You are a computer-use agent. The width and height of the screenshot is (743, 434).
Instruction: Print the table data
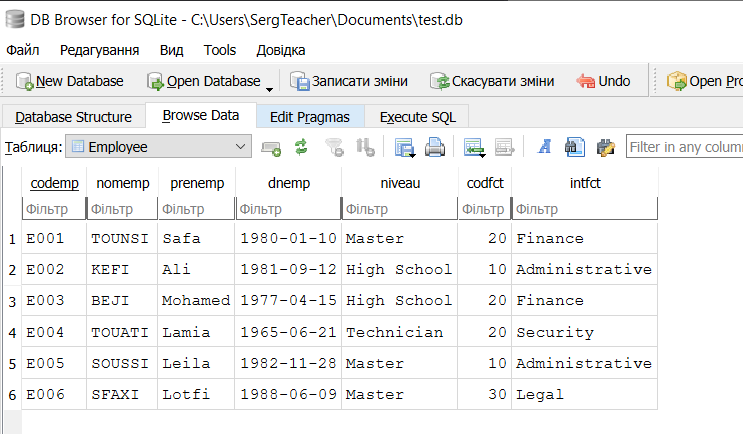pyautogui.click(x=435, y=148)
